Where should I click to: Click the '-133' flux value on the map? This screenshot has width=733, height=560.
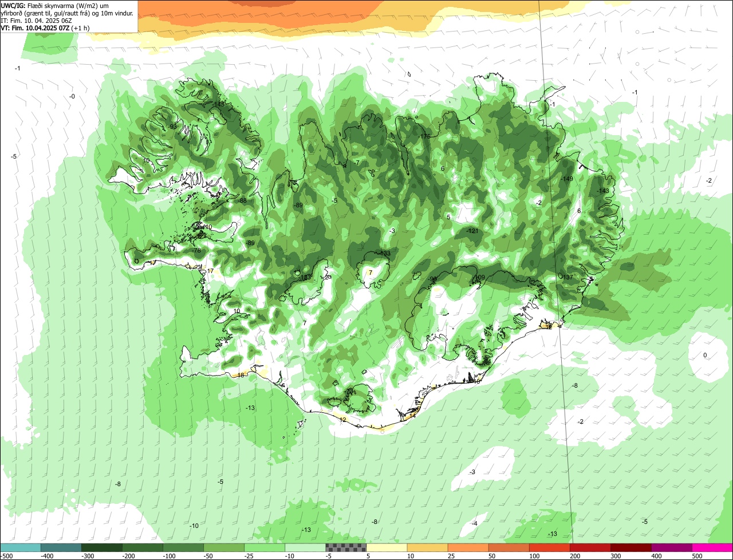[x=384, y=253]
